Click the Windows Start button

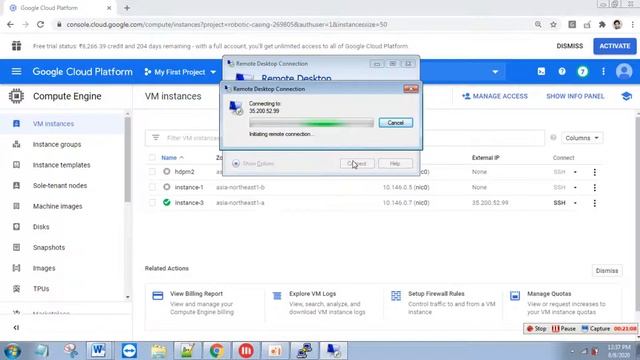(x=12, y=351)
